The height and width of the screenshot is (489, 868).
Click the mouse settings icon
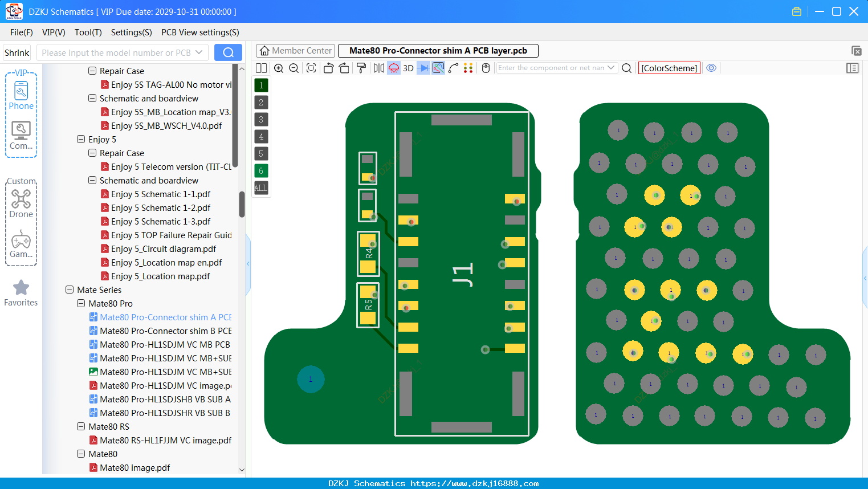486,68
